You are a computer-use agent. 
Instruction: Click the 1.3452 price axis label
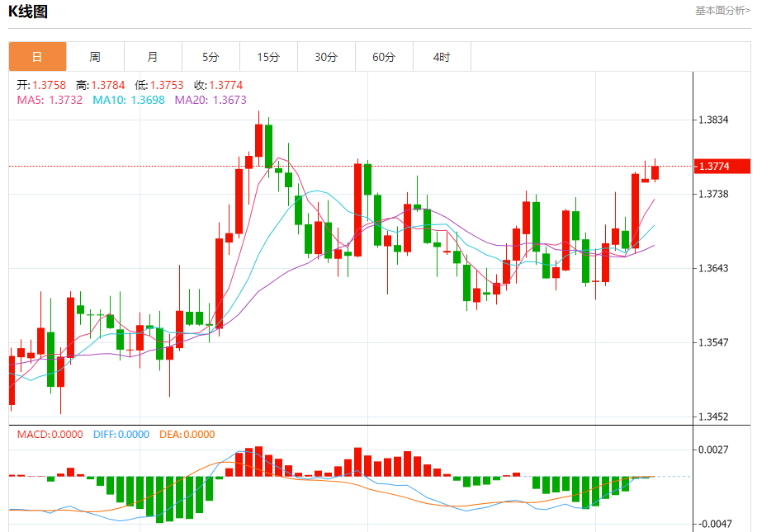713,417
